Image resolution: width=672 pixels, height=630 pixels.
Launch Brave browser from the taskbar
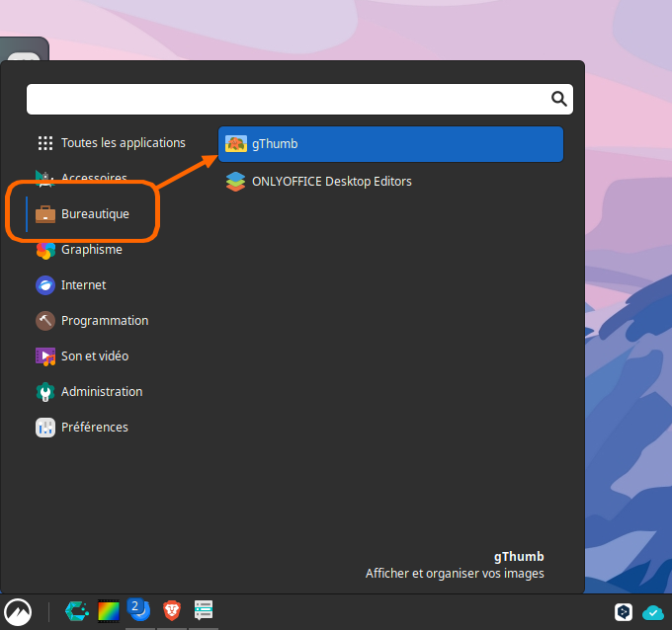pos(172,611)
